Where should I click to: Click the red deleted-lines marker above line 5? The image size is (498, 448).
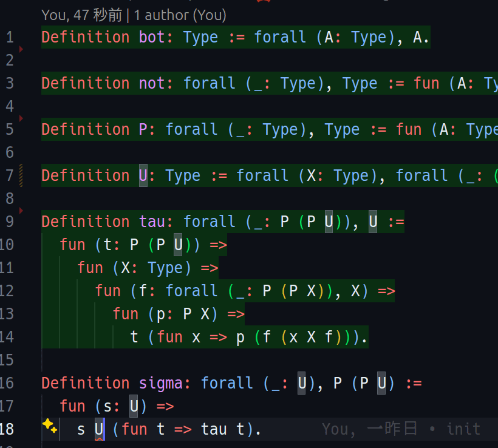coord(21,118)
